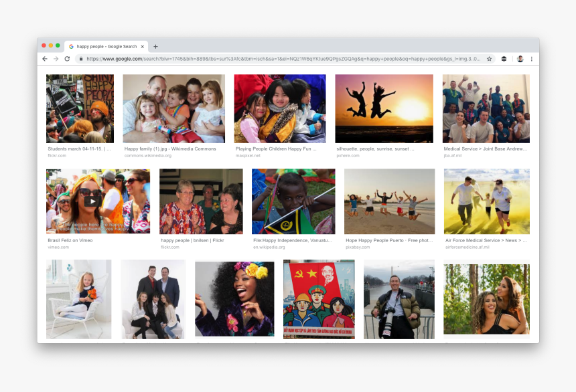The height and width of the screenshot is (392, 576).
Task: Click the browser forward arrow
Action: click(56, 59)
